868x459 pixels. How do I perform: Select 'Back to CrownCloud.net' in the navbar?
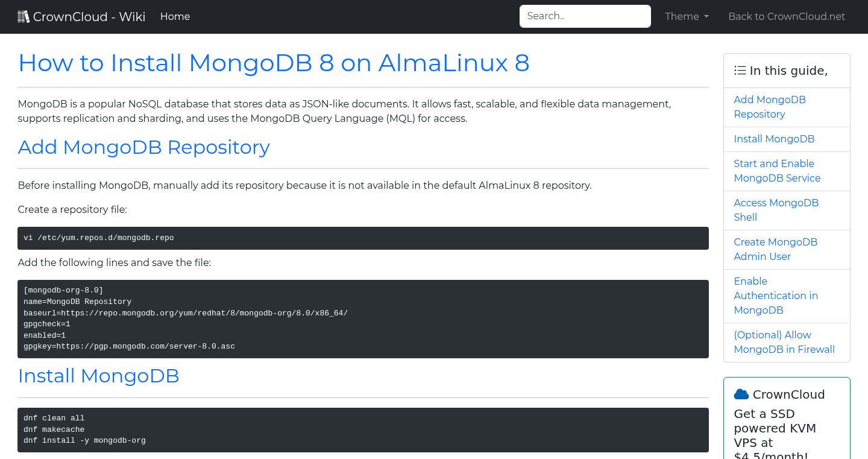click(787, 16)
